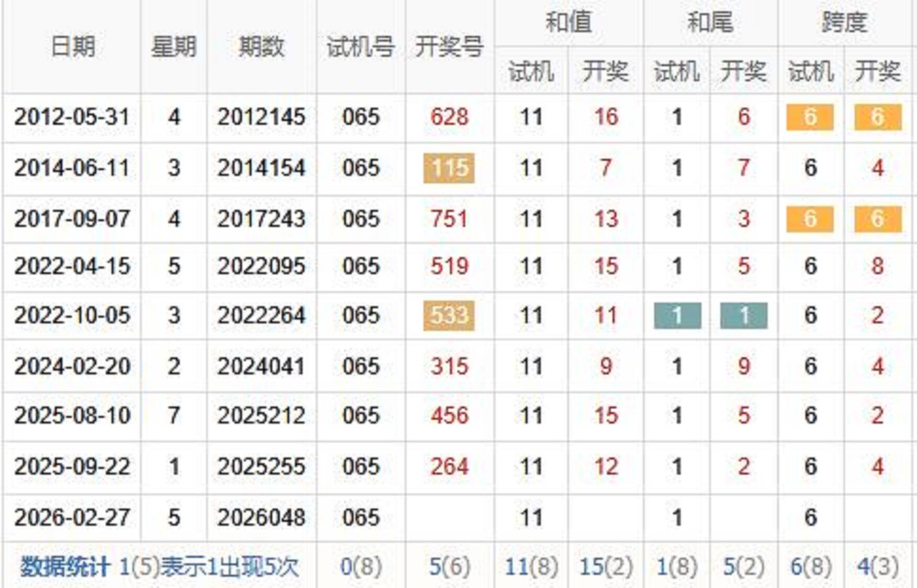Click the 4(3) statistic in bottom row
The width and height of the screenshot is (917, 588).
(878, 567)
